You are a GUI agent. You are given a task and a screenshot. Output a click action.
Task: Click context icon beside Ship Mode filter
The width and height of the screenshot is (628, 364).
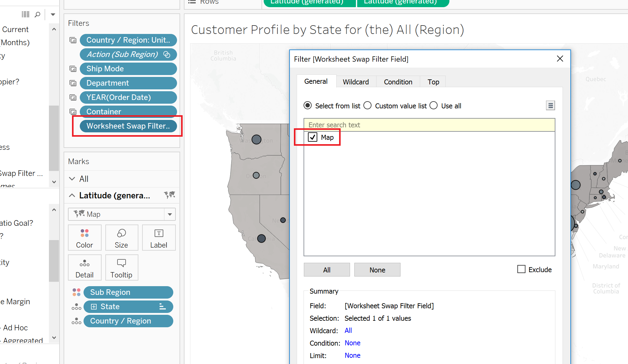click(73, 69)
